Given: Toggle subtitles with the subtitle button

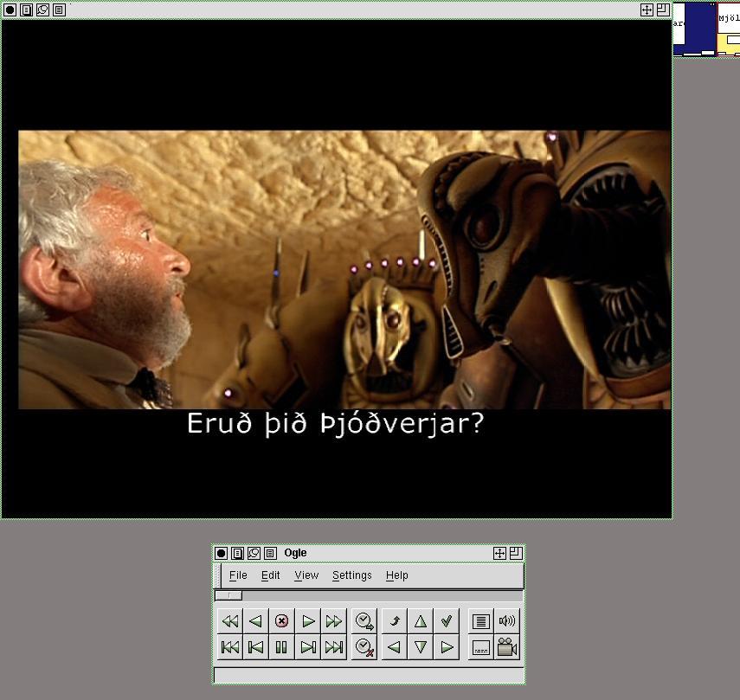Looking at the screenshot, I should [x=481, y=647].
